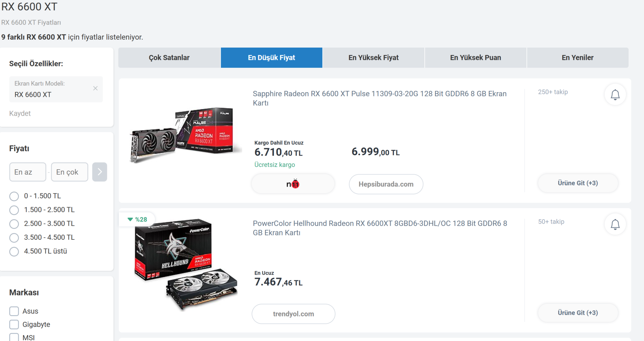Remove the RX 6600 XT model filter
The image size is (644, 341).
pyautogui.click(x=95, y=88)
